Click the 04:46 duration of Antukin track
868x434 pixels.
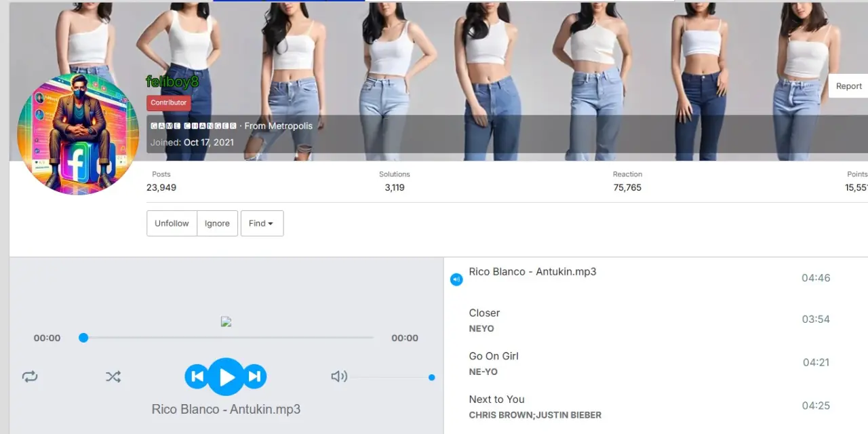click(x=816, y=278)
